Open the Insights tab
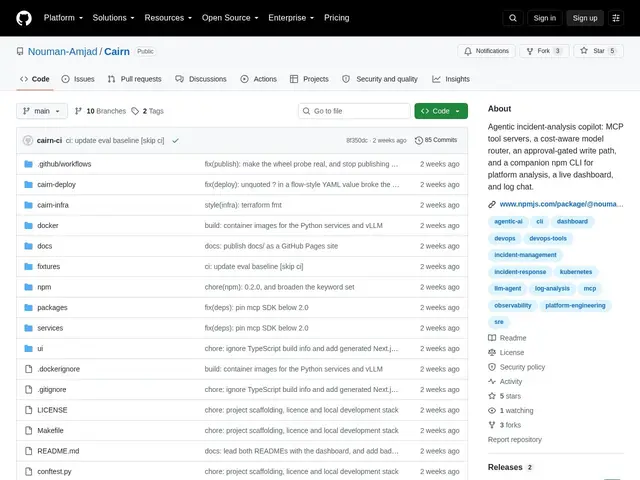This screenshot has height=480, width=640. (x=451, y=79)
